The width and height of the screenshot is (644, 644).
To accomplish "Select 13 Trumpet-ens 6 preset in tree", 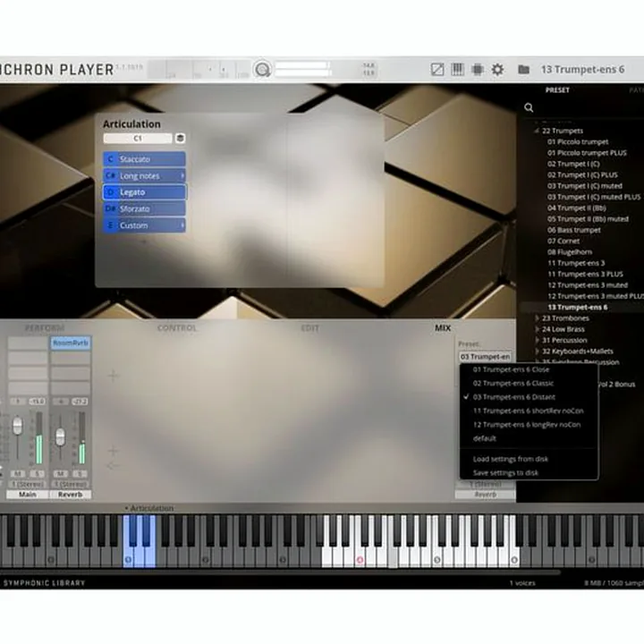I will [x=578, y=307].
